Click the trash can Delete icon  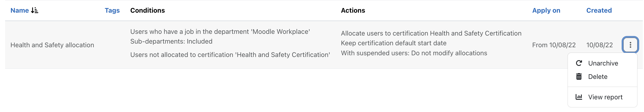(x=579, y=77)
